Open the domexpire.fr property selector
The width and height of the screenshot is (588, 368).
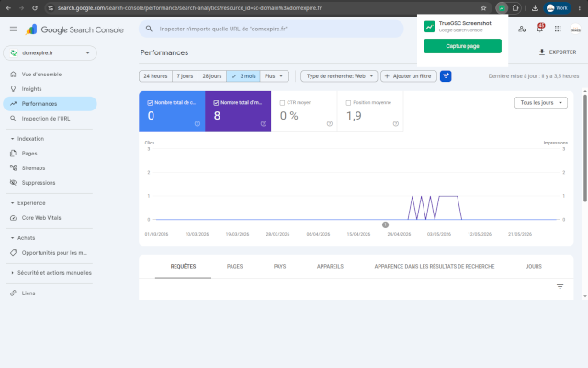(x=50, y=53)
